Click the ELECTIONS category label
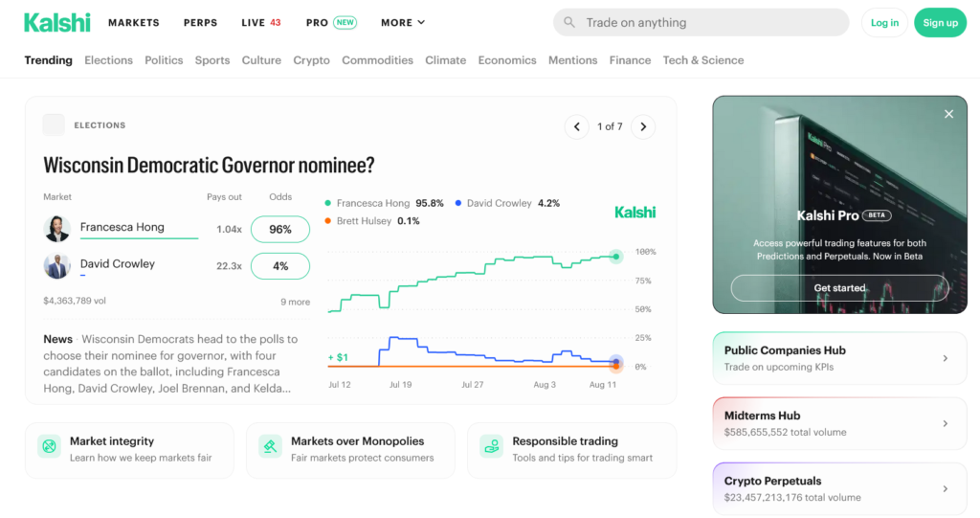 pyautogui.click(x=100, y=125)
